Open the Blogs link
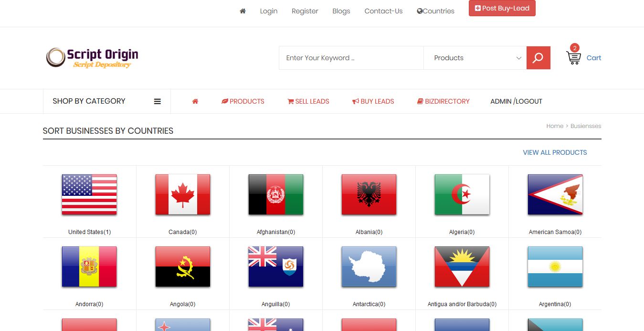This screenshot has height=331, width=644. pyautogui.click(x=341, y=11)
